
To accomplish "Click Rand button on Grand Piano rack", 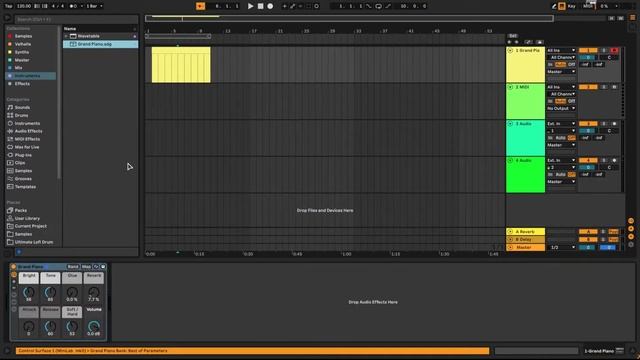I will 73,267.
